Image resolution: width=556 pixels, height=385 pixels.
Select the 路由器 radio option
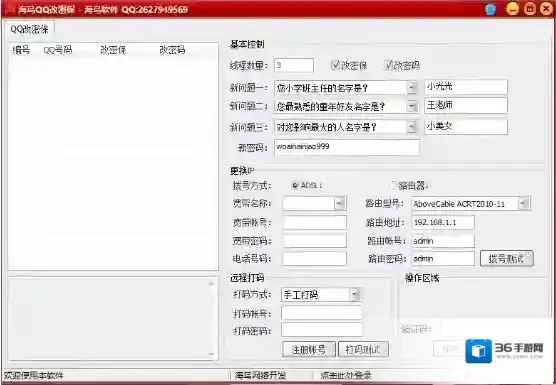[x=394, y=185]
